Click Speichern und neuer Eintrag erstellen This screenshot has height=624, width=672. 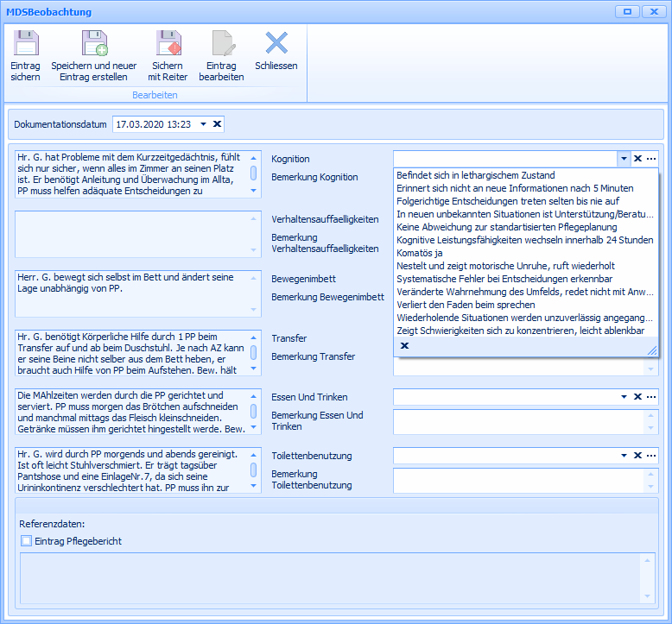93,43
